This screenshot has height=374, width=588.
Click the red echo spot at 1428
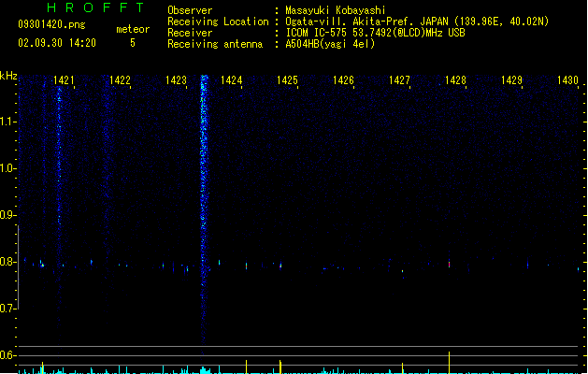pyautogui.click(x=449, y=264)
